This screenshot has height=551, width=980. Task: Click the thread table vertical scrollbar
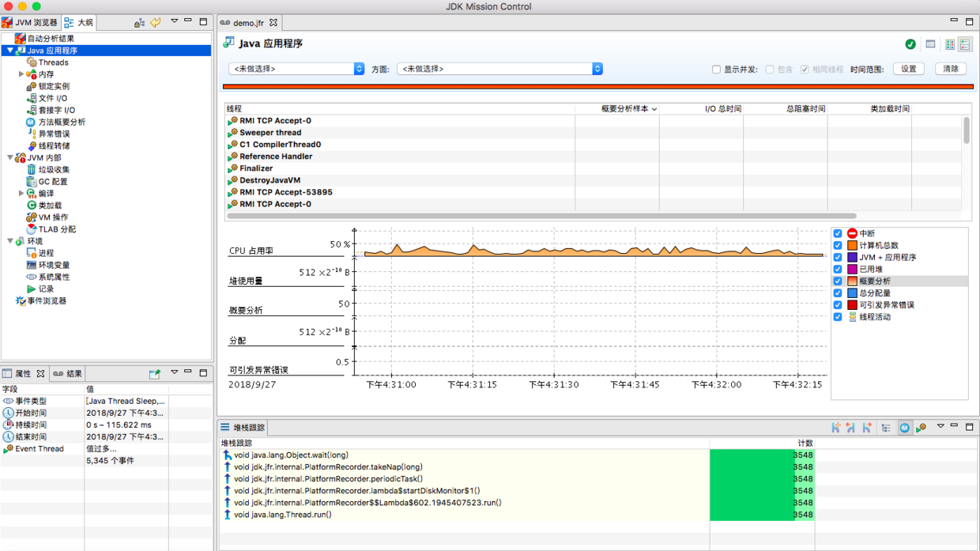click(x=966, y=130)
